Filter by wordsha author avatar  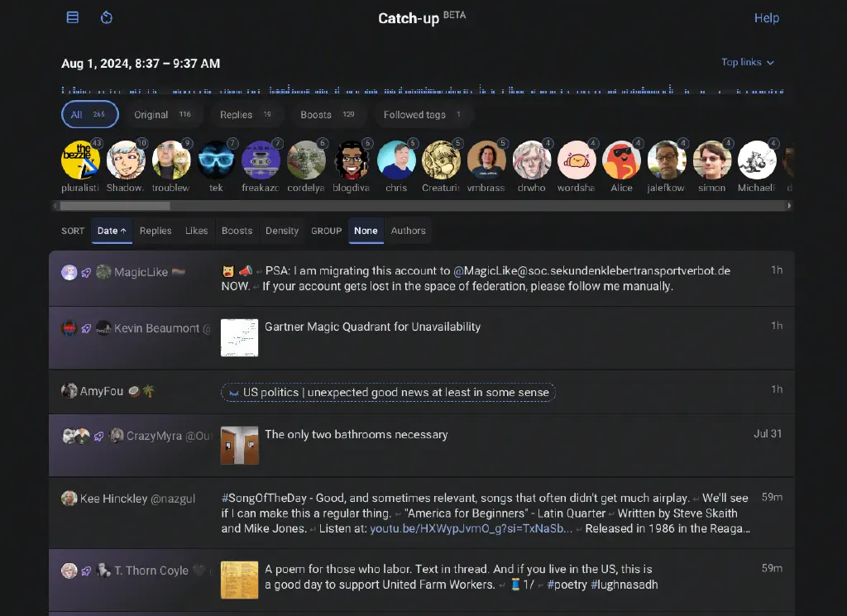pos(577,160)
